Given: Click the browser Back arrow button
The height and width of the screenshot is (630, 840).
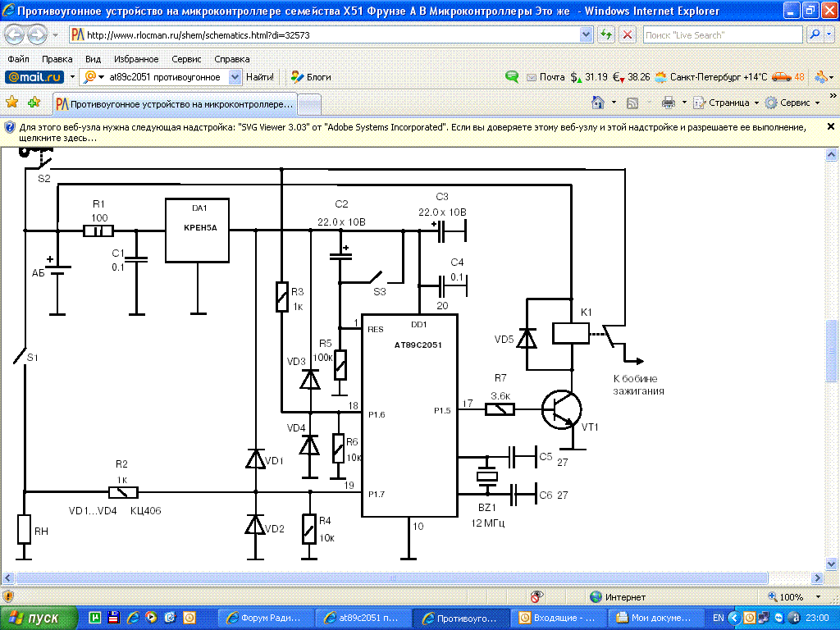Looking at the screenshot, I should 16,35.
